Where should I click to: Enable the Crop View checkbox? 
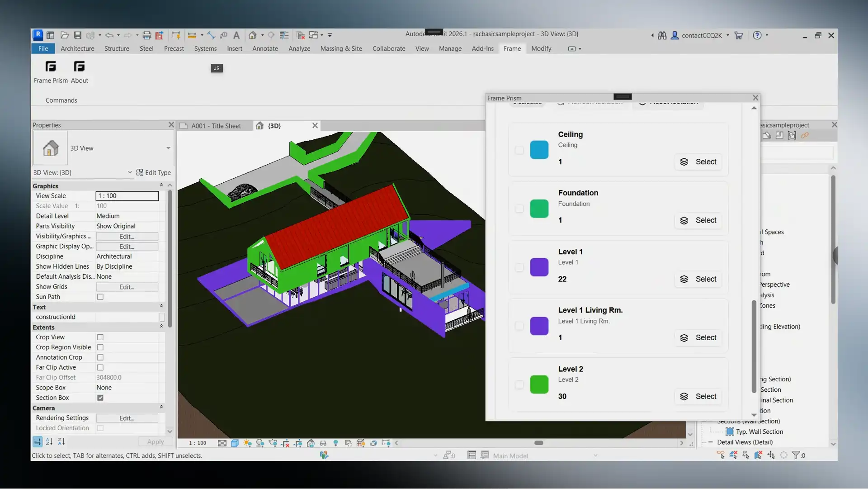point(100,337)
